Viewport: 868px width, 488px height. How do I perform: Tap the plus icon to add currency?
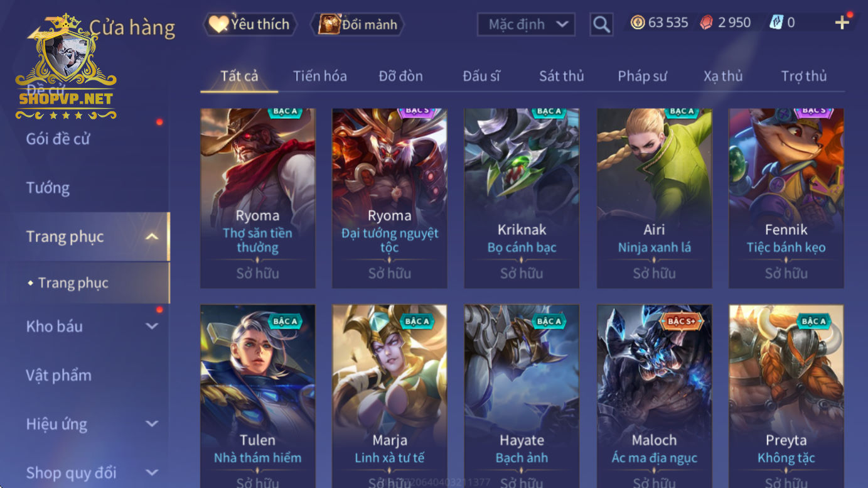coord(842,23)
